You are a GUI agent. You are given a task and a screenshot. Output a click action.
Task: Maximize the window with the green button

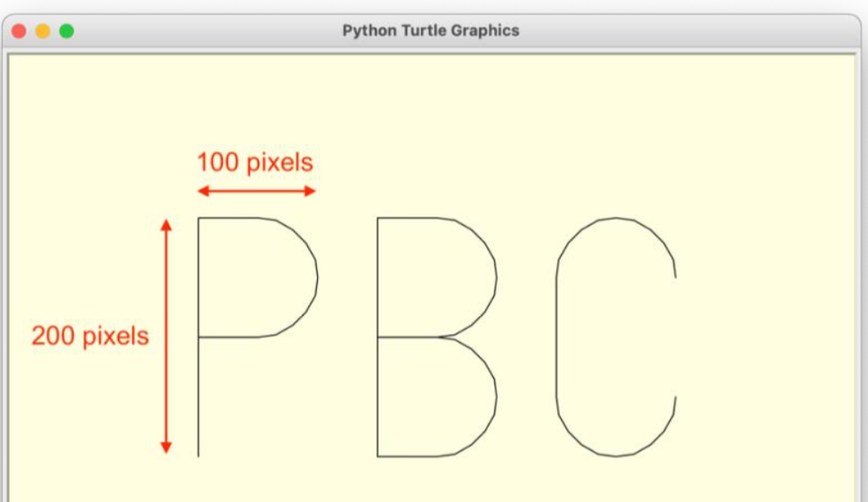pos(66,31)
